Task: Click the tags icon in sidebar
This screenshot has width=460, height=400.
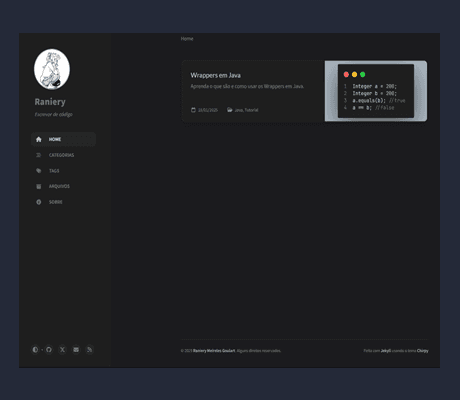Action: pyautogui.click(x=39, y=171)
